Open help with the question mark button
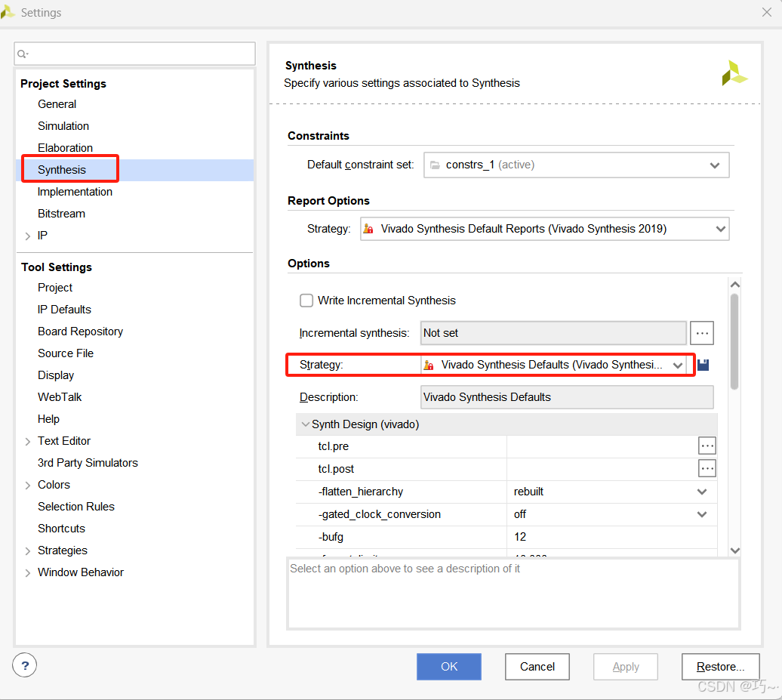The width and height of the screenshot is (782, 700). (x=25, y=665)
